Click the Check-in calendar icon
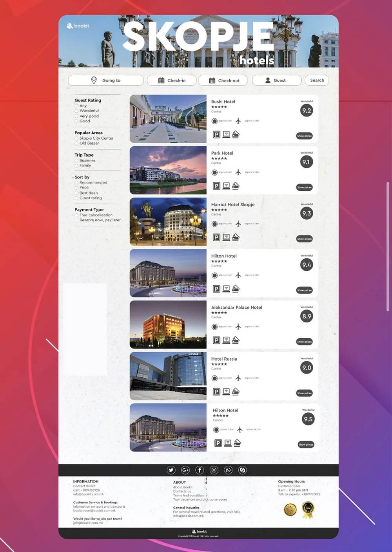Screen dimensions: 392x552 click(161, 80)
